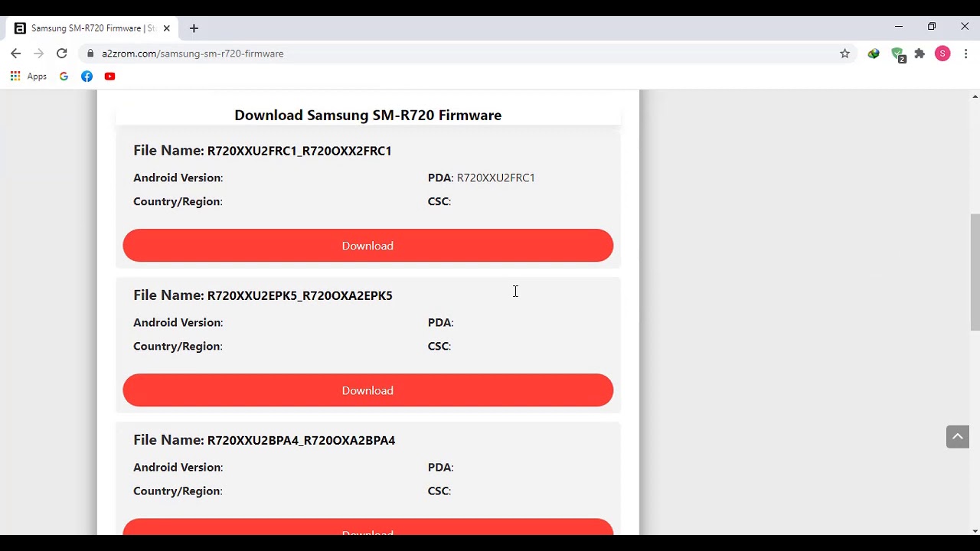
Task: Click the padlock site info icon
Action: [x=90, y=54]
